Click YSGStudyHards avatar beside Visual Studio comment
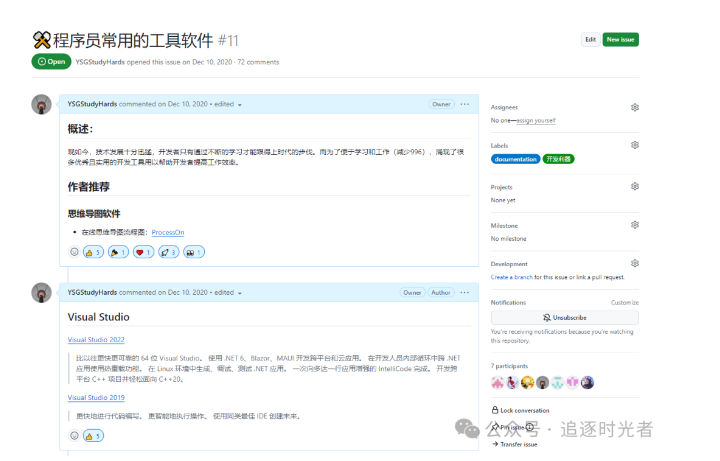This screenshot has height=461, width=720. [41, 293]
